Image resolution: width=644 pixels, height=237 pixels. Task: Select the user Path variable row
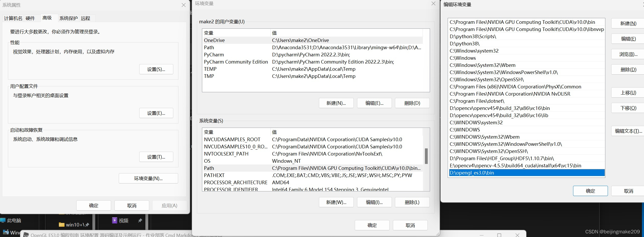[312, 47]
